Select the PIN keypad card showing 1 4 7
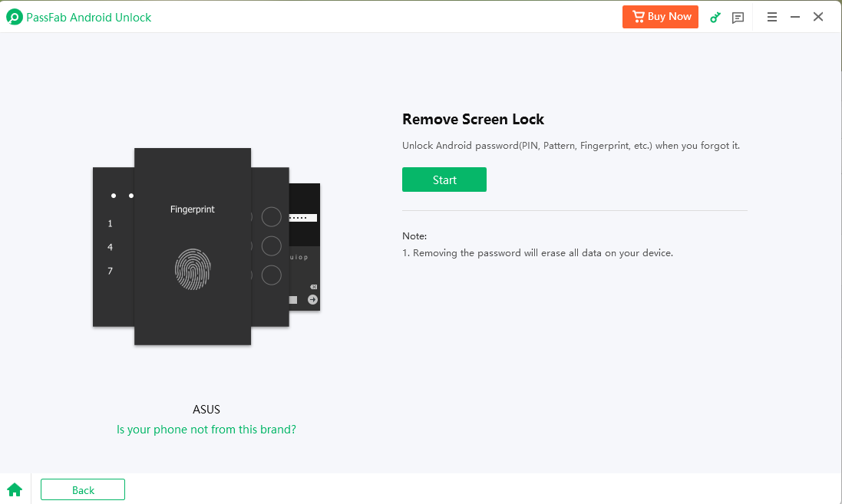The image size is (842, 504). tap(112, 246)
